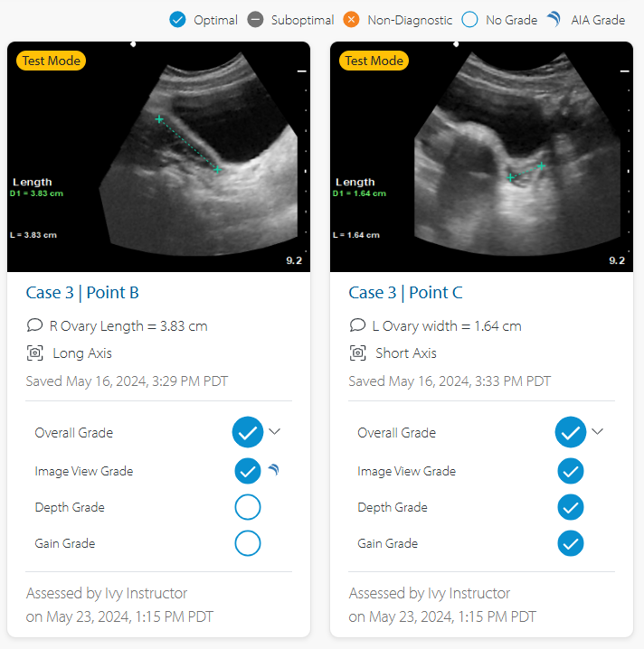
Task: Click the camera icon next to Short Axis
Action: (x=358, y=353)
